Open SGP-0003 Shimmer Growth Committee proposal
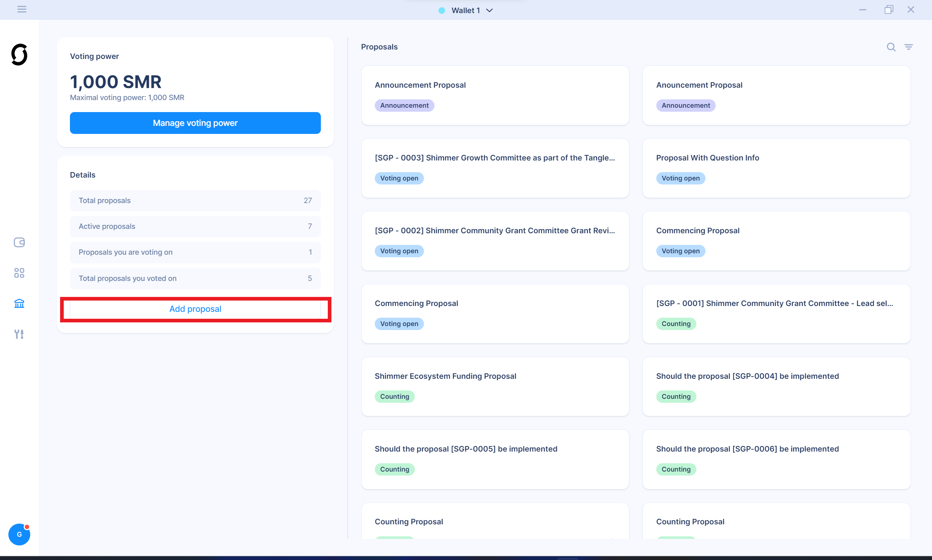The height and width of the screenshot is (560, 932). click(x=495, y=168)
